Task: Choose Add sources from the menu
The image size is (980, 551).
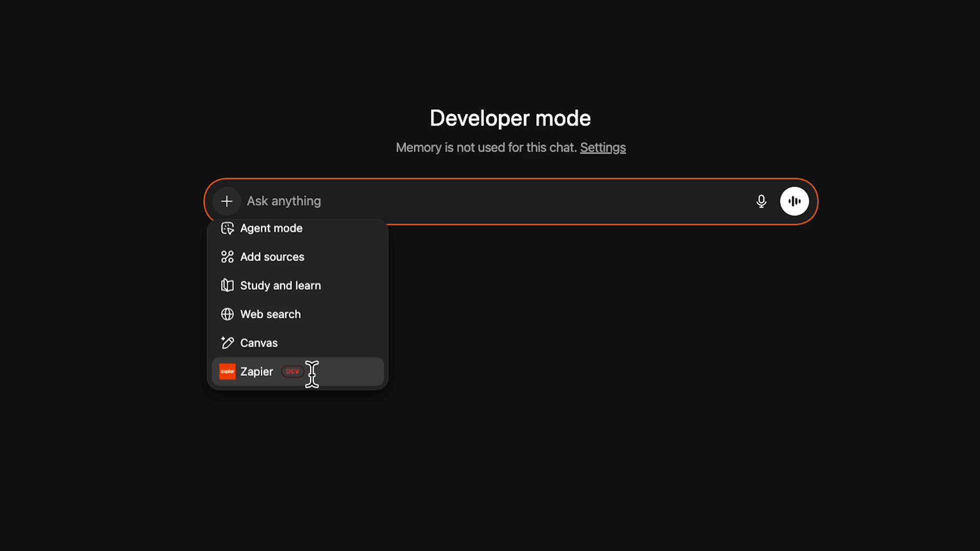Action: (272, 257)
